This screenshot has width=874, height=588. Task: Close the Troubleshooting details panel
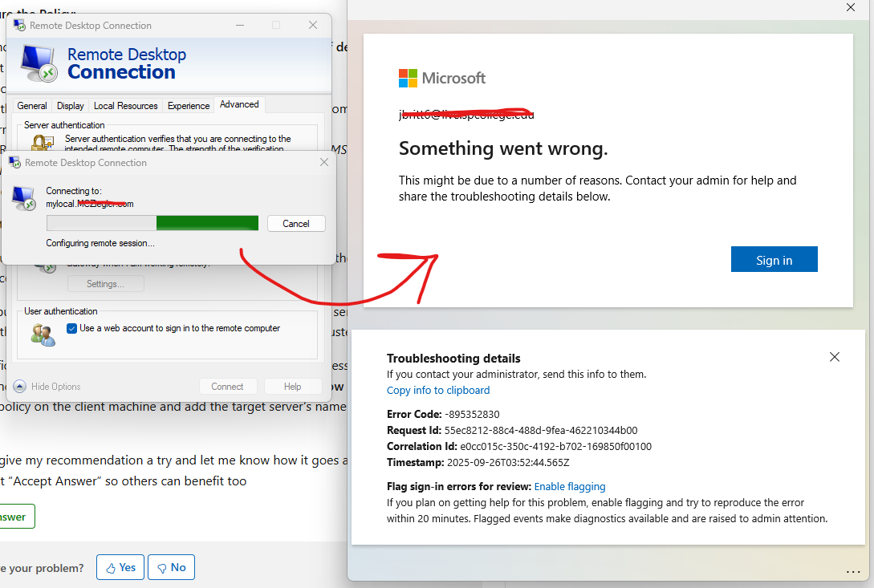click(834, 357)
